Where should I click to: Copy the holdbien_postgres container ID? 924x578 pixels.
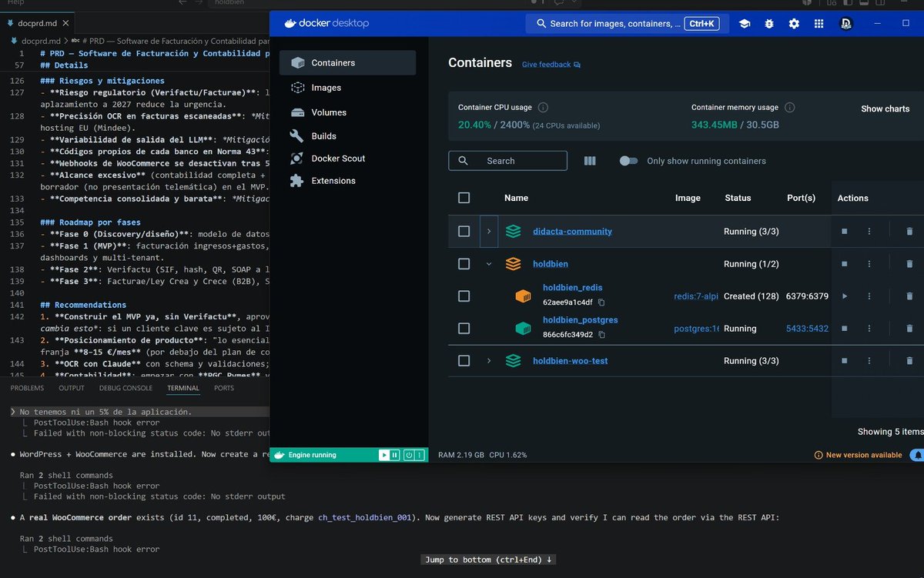point(601,335)
